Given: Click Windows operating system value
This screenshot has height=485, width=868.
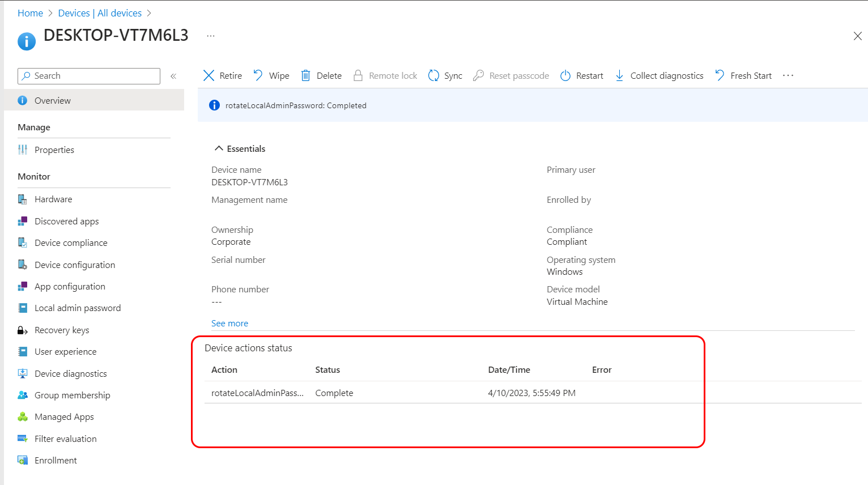Looking at the screenshot, I should click(x=564, y=271).
